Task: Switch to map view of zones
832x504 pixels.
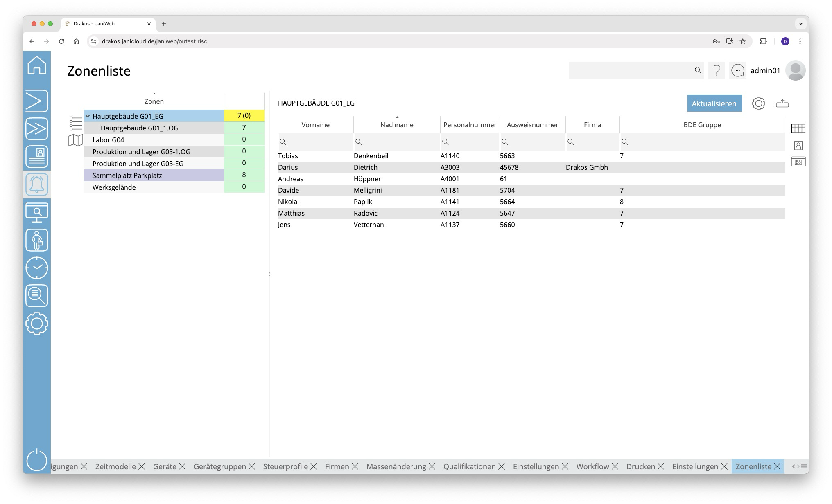Action: click(x=75, y=140)
